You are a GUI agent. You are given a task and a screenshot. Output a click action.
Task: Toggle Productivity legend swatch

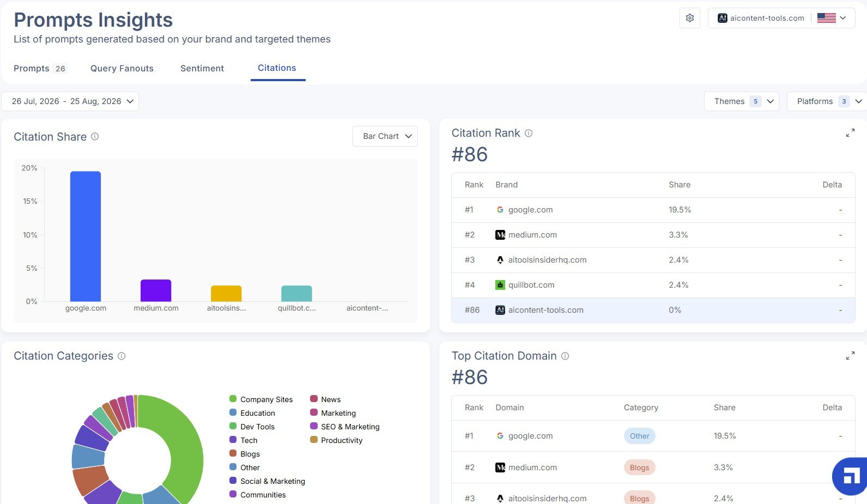[x=314, y=440]
